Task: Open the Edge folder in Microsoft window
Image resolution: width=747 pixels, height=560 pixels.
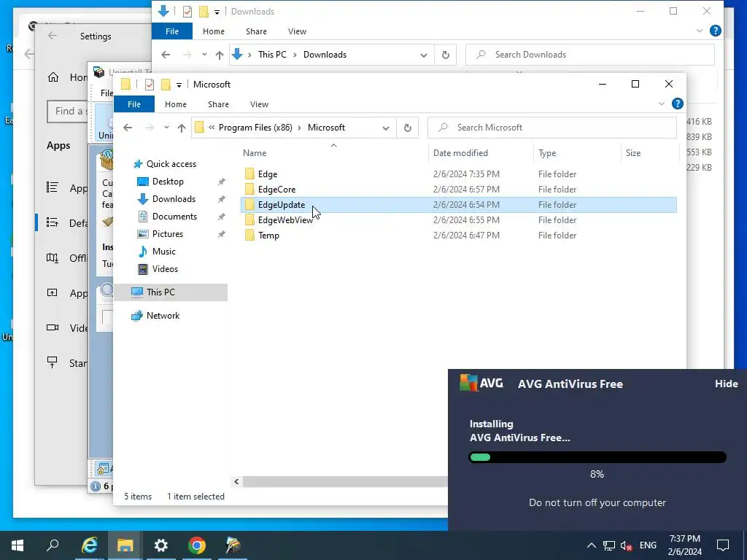Action: click(267, 174)
